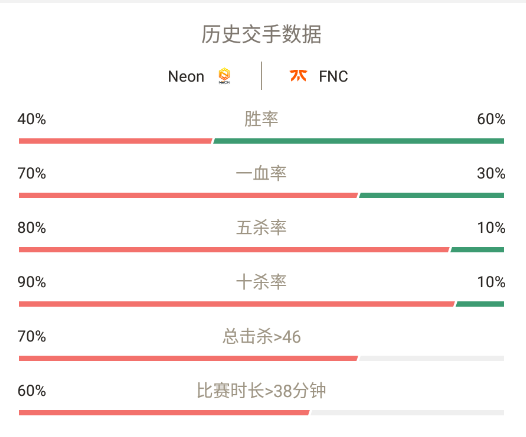This screenshot has height=437, width=526.
Task: Select the Neon team name
Action: coord(186,76)
